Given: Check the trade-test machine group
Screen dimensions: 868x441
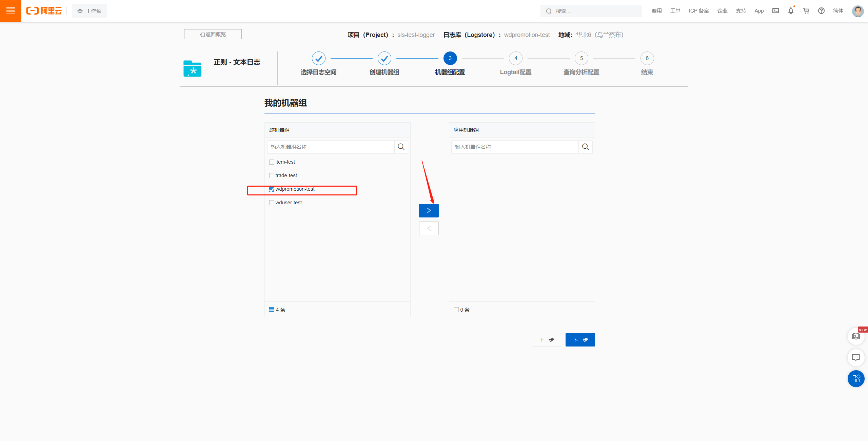Looking at the screenshot, I should [x=272, y=176].
